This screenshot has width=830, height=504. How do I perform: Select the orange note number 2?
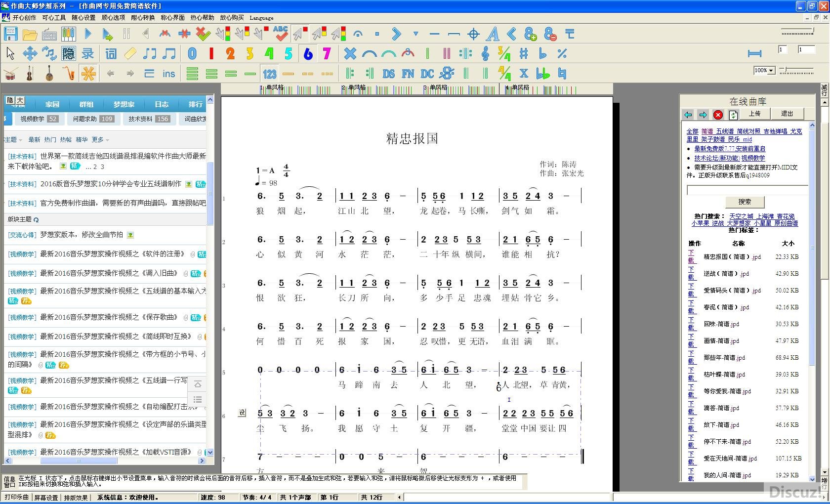coord(230,53)
